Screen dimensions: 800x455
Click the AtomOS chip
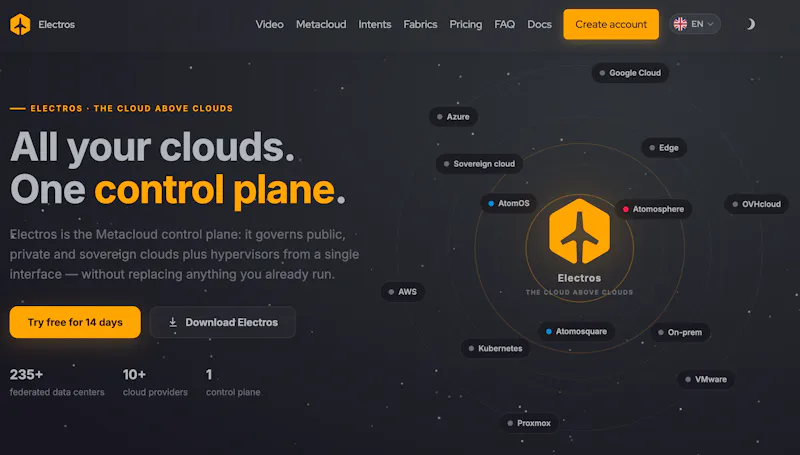[509, 203]
